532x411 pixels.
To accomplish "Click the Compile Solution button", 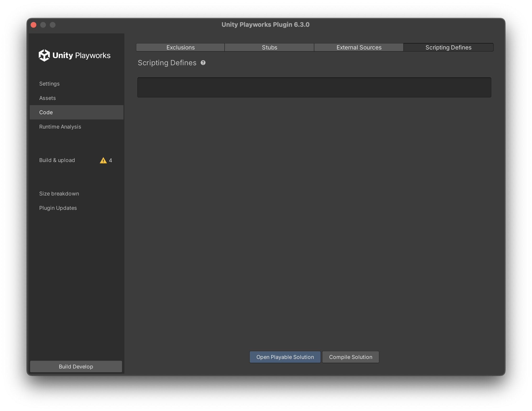I will [x=350, y=357].
